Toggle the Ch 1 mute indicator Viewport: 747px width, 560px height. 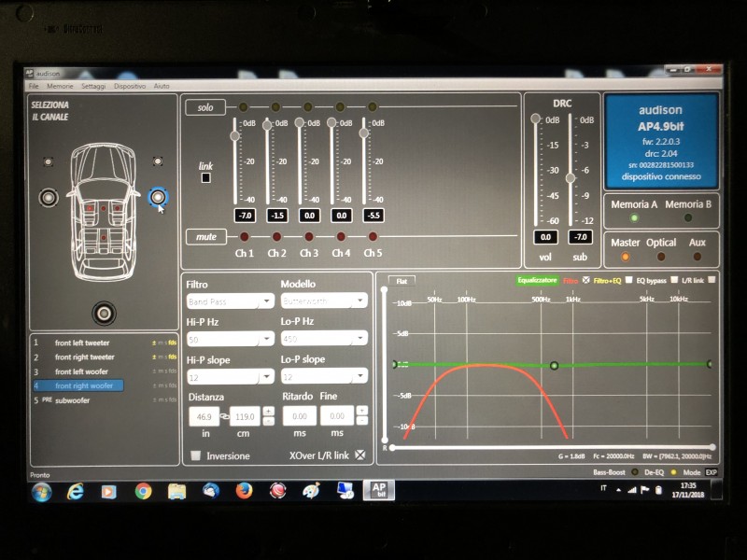[244, 236]
